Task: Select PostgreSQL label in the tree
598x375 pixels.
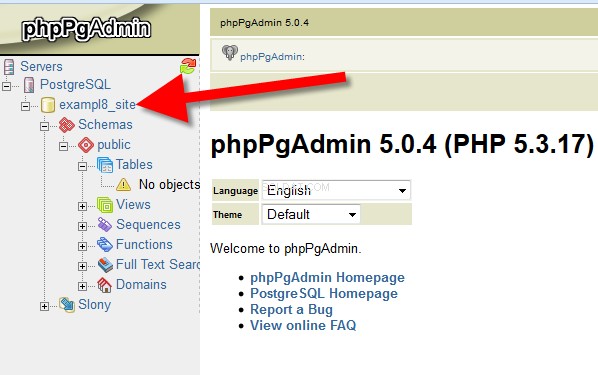Action: [75, 84]
